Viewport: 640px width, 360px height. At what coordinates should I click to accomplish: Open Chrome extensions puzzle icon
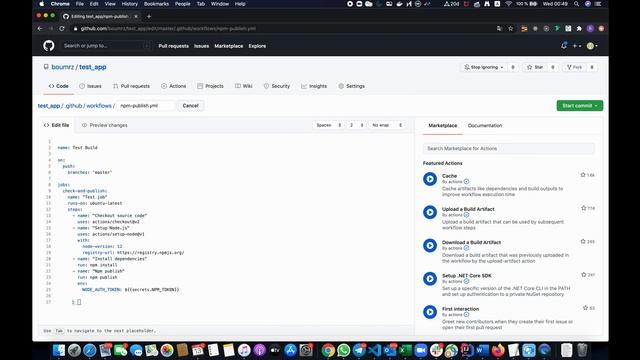click(579, 29)
